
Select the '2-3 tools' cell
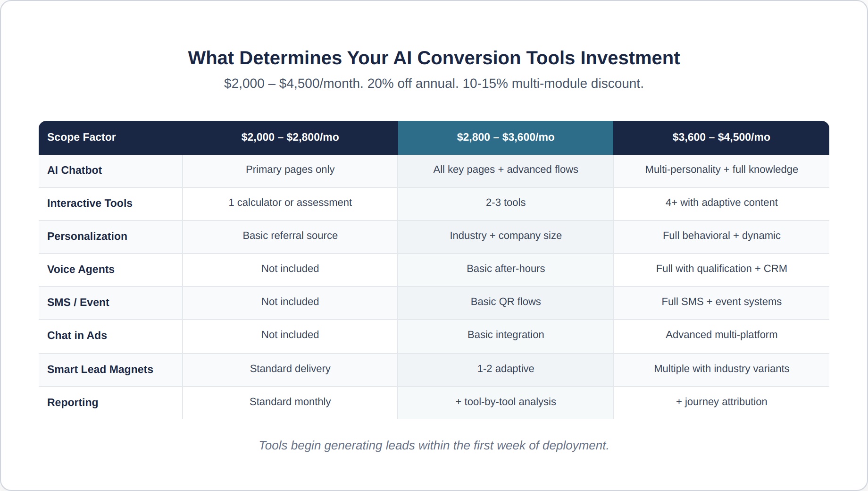click(505, 203)
